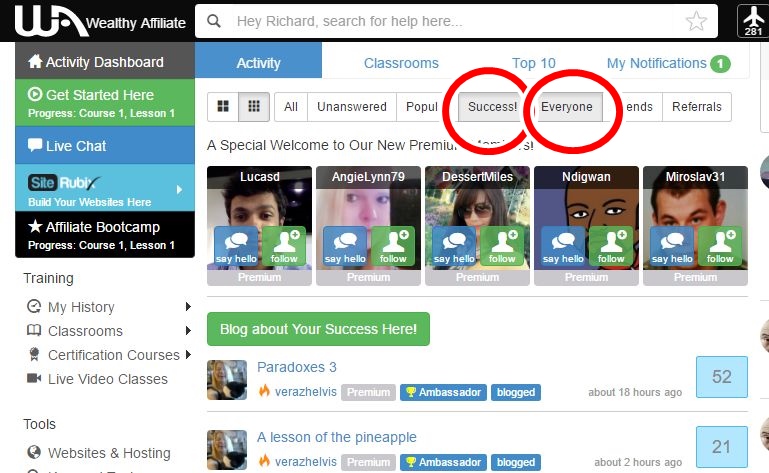
Task: Click the notifications count badge 1
Action: point(720,64)
